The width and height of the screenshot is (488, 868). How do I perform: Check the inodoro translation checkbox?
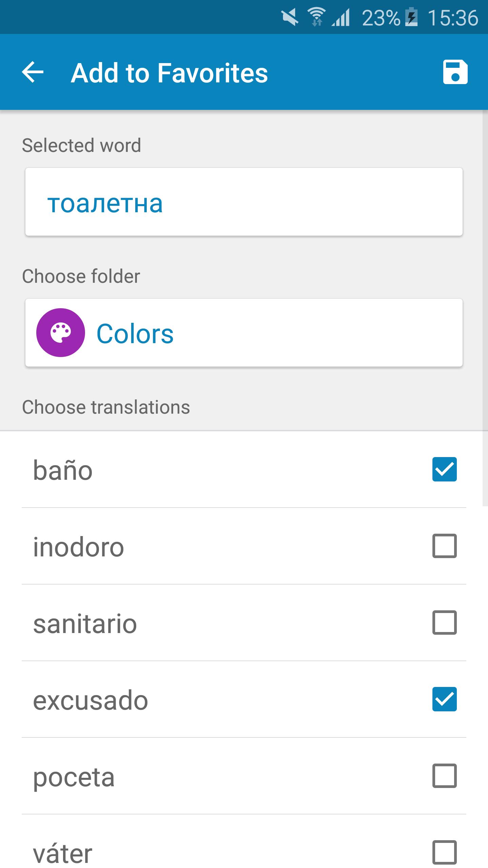click(445, 546)
